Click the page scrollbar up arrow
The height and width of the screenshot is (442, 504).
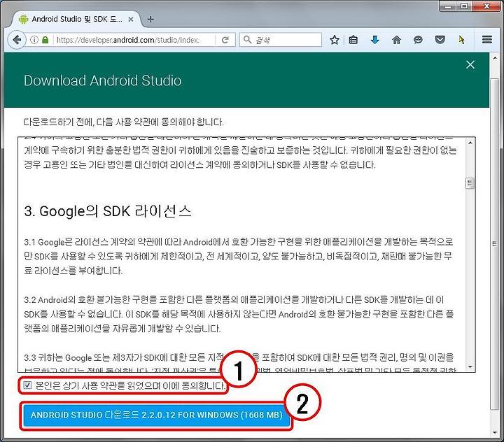[495, 58]
